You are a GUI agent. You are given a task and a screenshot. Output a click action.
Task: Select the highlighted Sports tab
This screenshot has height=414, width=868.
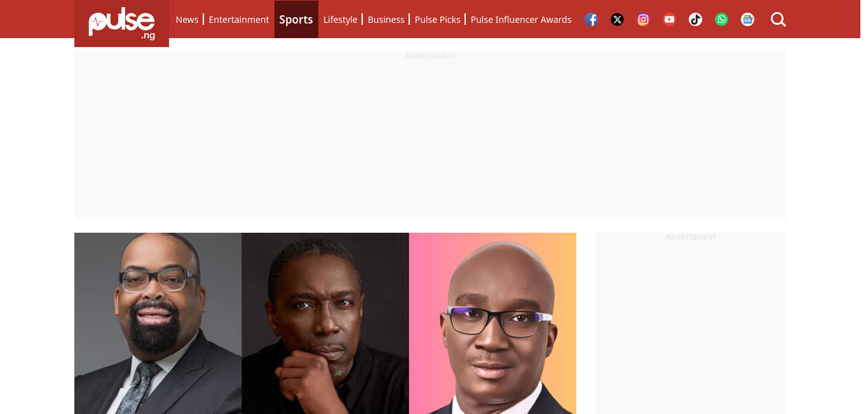pyautogui.click(x=296, y=19)
